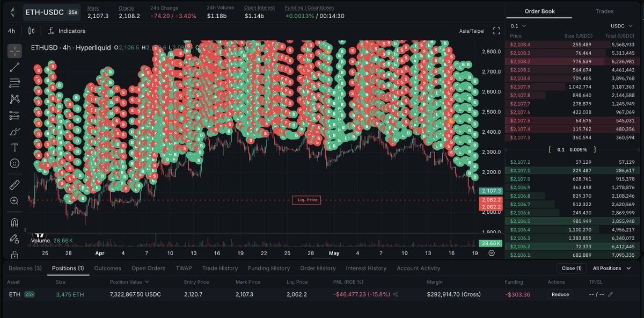Select the pattern drawing tool
Image resolution: width=644 pixels, height=318 pixels.
[14, 99]
